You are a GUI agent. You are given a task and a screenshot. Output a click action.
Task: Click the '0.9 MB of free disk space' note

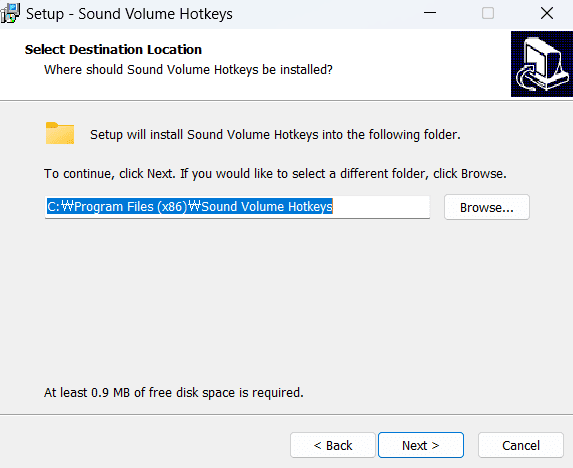[174, 392]
